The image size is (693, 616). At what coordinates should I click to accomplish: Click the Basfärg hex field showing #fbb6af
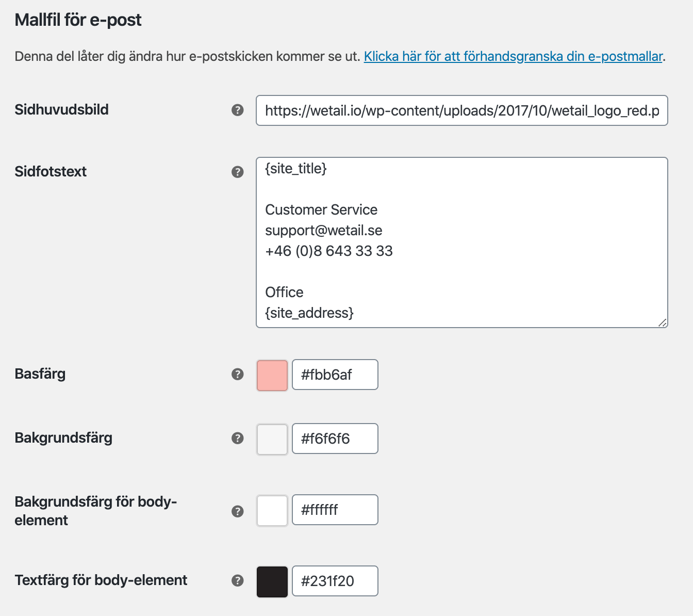click(x=335, y=375)
